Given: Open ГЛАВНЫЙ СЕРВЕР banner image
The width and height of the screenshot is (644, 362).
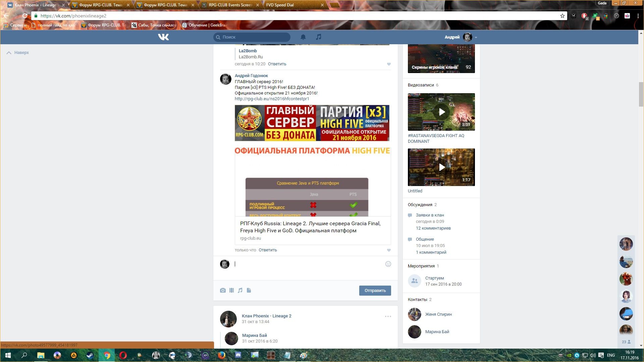Looking at the screenshot, I should pyautogui.click(x=312, y=123).
